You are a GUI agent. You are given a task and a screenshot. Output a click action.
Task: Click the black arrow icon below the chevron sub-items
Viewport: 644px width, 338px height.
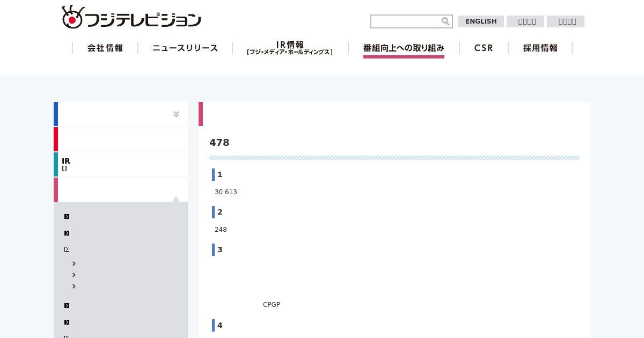click(x=67, y=306)
